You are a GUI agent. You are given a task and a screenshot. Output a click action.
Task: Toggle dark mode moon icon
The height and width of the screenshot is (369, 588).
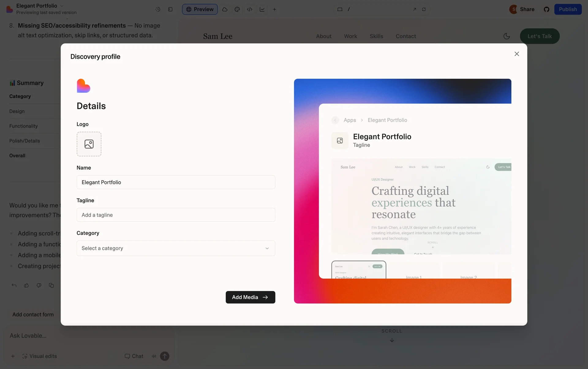pyautogui.click(x=507, y=36)
